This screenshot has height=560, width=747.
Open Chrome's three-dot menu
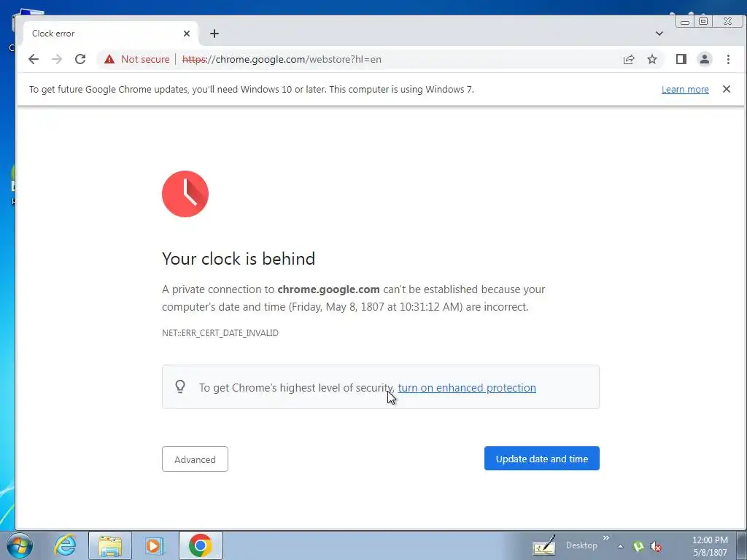pyautogui.click(x=728, y=59)
